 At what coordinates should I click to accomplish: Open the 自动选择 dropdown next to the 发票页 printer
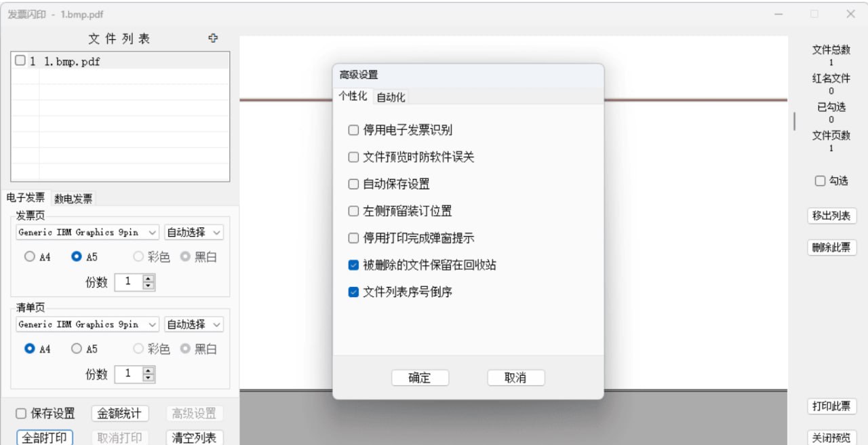(x=194, y=232)
